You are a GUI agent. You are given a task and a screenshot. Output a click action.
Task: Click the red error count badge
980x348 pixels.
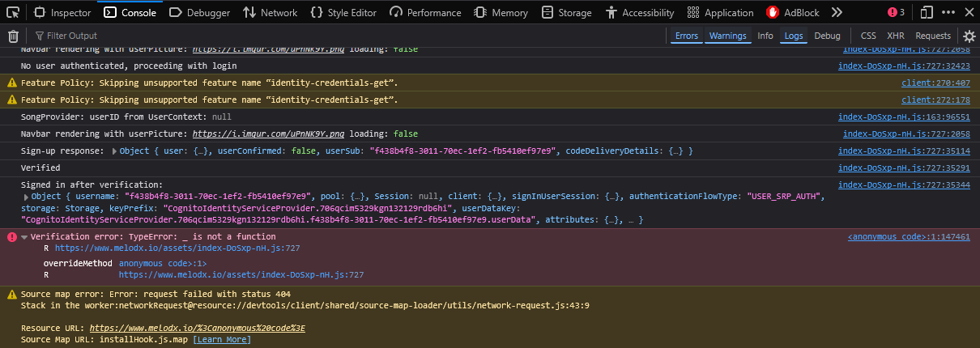(896, 12)
